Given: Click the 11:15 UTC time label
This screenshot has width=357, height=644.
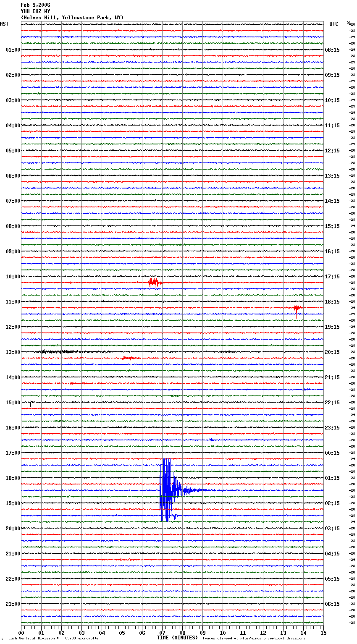Looking at the screenshot, I should pyautogui.click(x=332, y=126).
